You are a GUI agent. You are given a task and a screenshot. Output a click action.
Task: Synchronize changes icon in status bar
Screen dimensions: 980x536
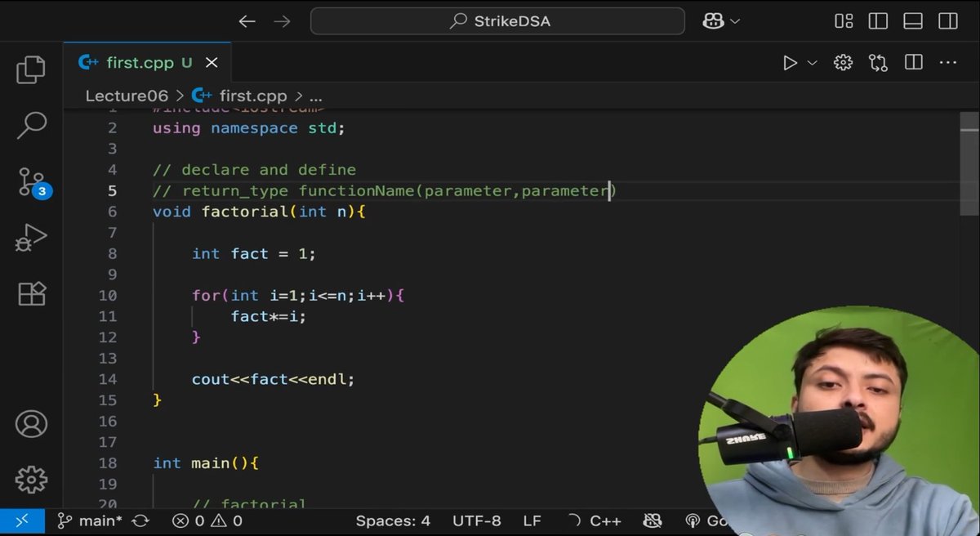pos(140,520)
